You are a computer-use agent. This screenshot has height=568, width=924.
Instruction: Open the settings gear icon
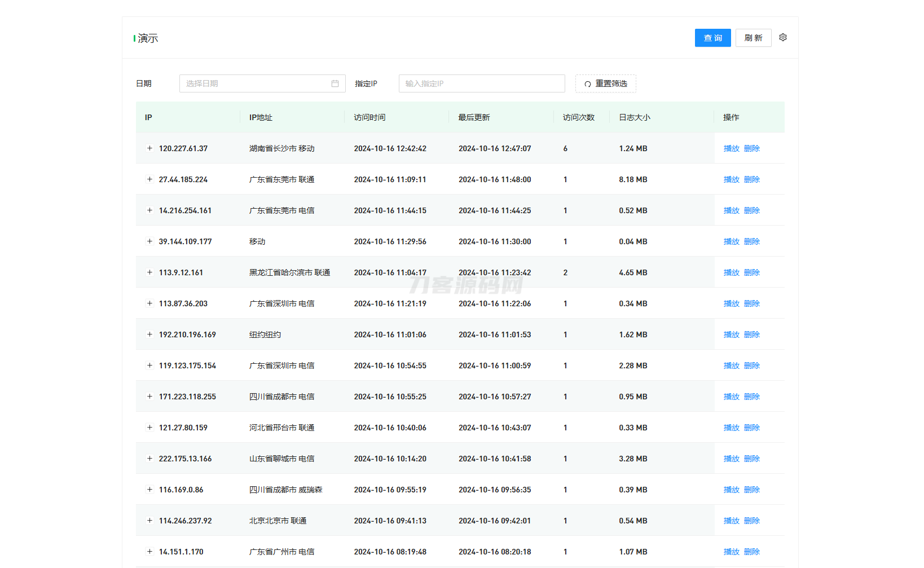pyautogui.click(x=783, y=37)
